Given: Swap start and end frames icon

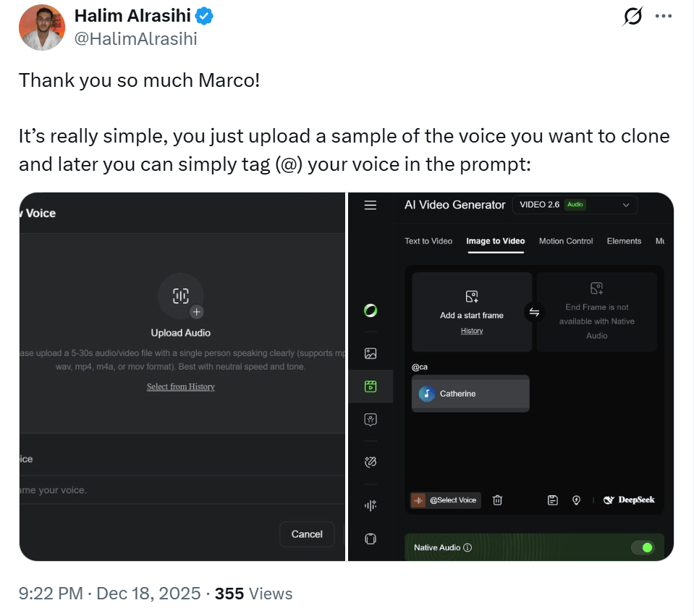Looking at the screenshot, I should click(x=534, y=312).
